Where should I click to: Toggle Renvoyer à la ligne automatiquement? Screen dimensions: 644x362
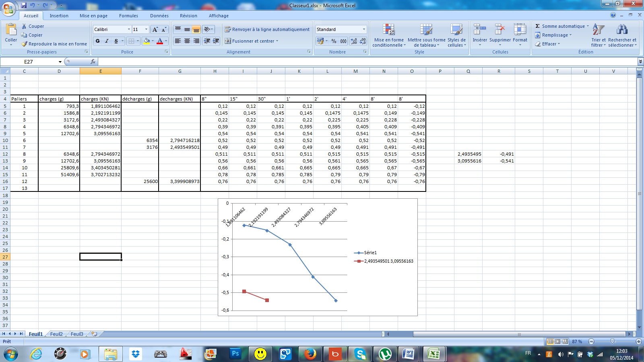pos(267,29)
